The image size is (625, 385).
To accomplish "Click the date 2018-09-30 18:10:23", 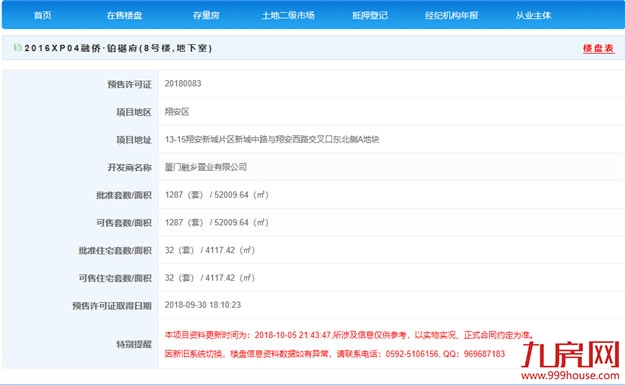I will click(203, 305).
